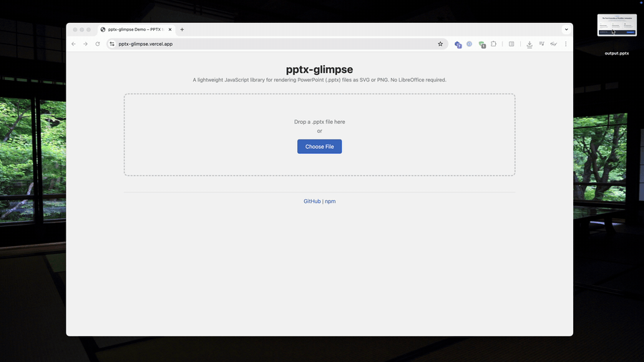Open the Extensions puzzle piece menu
The image size is (644, 362).
(494, 44)
